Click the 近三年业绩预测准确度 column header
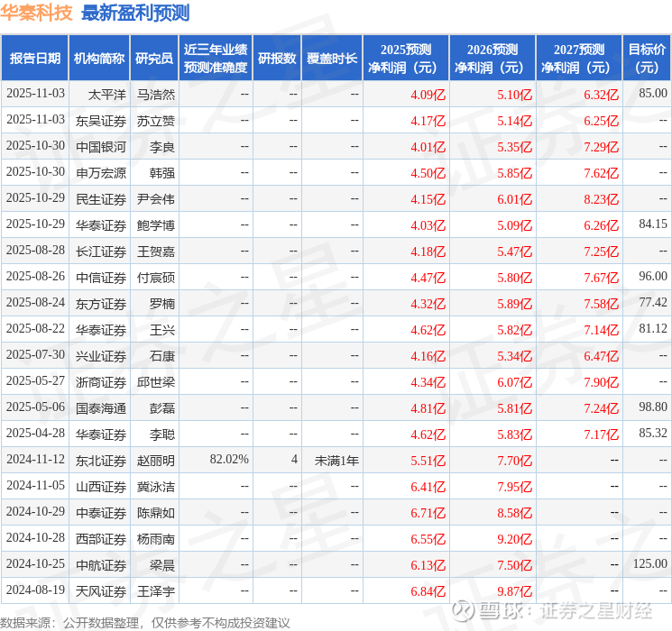The image size is (672, 631). [216, 59]
